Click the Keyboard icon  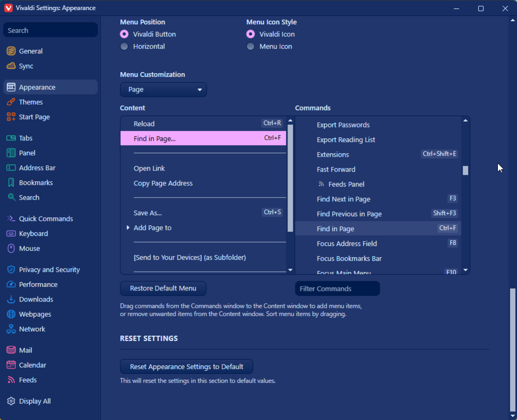11,234
